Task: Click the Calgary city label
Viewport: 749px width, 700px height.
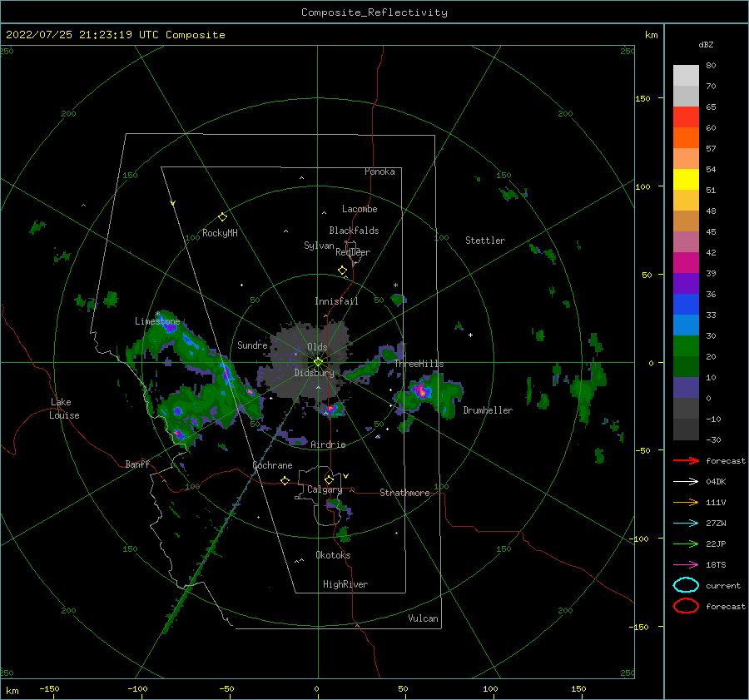Action: pos(325,489)
